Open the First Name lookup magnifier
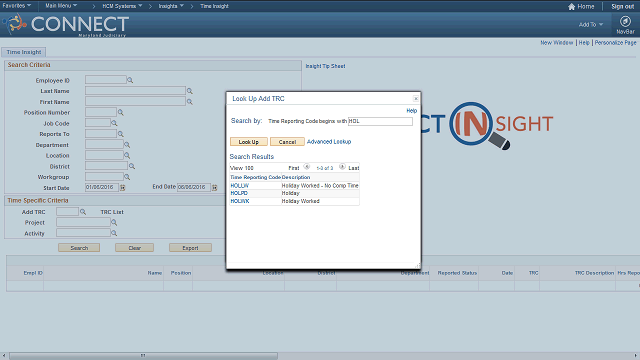Screen dimensions: 640x360 pos(189,102)
